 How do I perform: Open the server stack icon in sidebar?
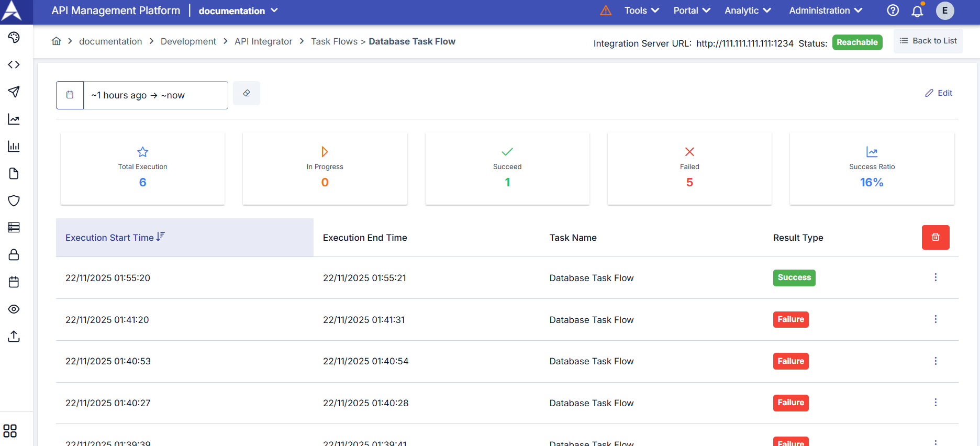point(14,227)
